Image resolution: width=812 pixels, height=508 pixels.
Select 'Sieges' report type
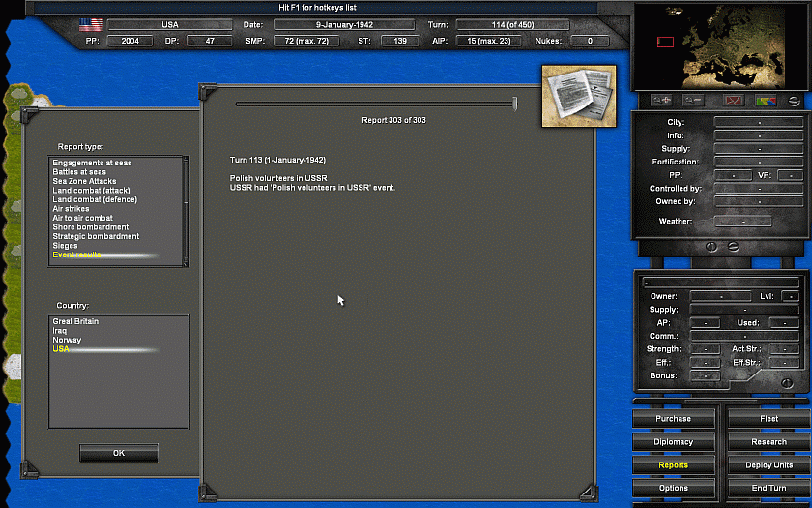tap(66, 246)
